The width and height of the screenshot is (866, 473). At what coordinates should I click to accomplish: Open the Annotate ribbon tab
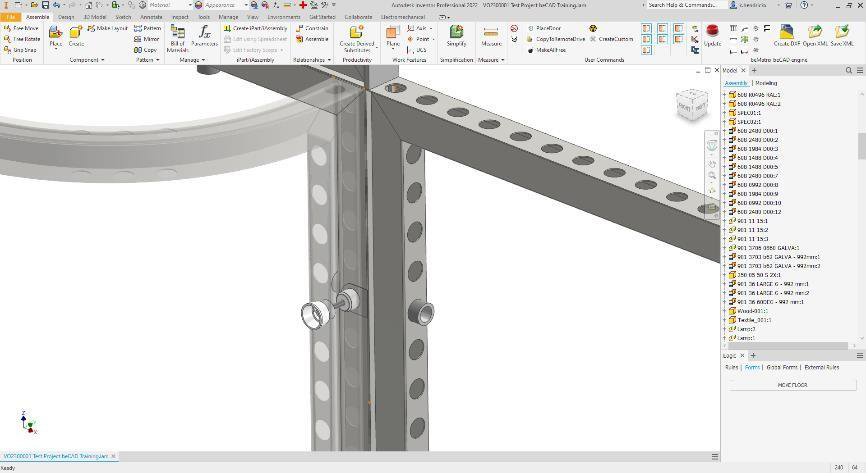pyautogui.click(x=151, y=17)
